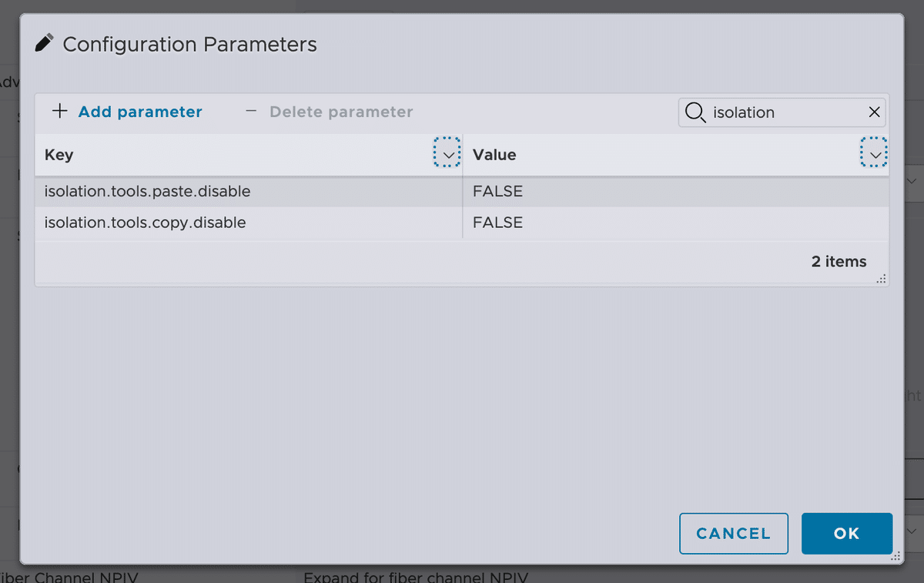
Task: Click Add parameter
Action: coord(140,112)
